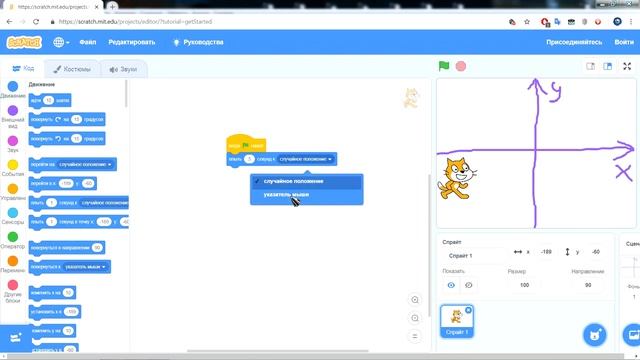Choose случайное положение in dropdown menu

pos(306,181)
